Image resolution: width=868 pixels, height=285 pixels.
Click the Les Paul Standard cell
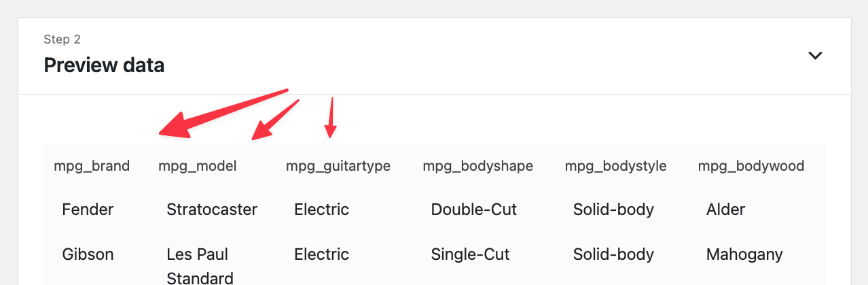200,265
